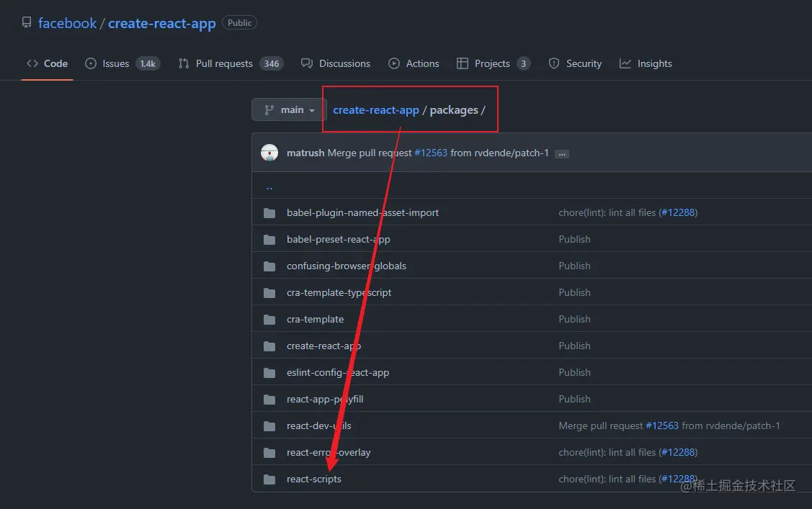Go up to parent directory (..)
This screenshot has width=812, height=509.
pos(269,186)
